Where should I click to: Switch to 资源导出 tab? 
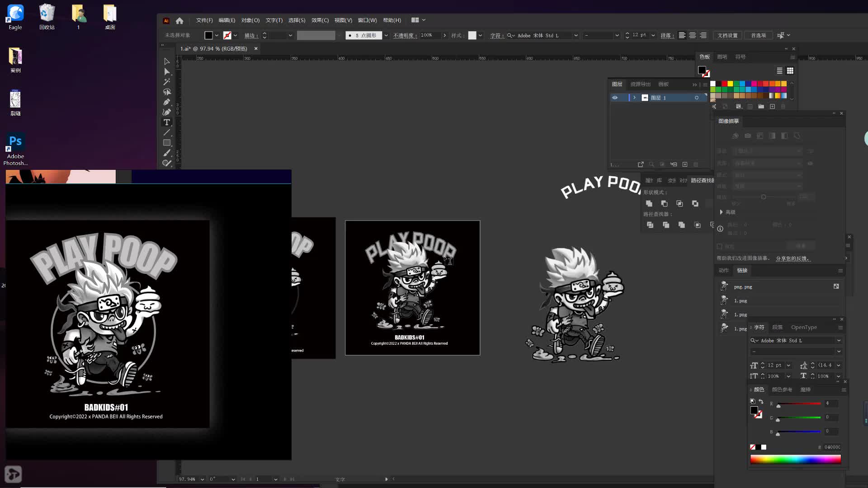(x=640, y=84)
